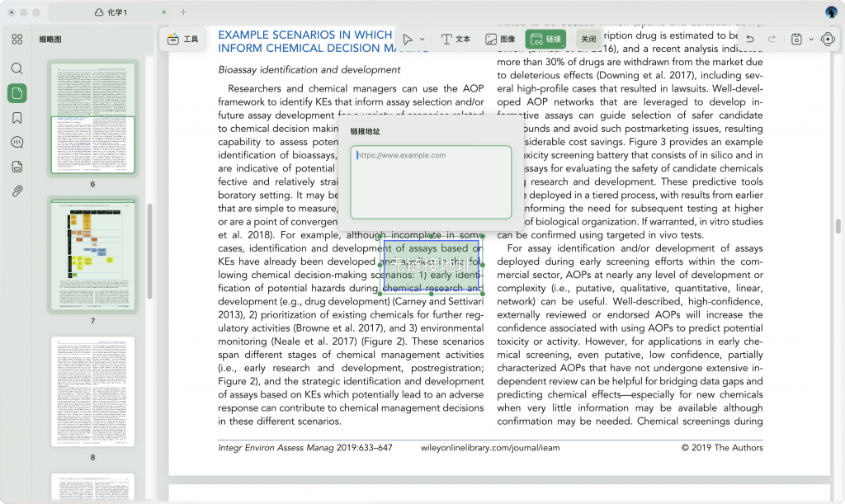845x504 pixels.
Task: Click 'Integr Environ Assess Manag 2019:633–647' footer
Action: (305, 447)
